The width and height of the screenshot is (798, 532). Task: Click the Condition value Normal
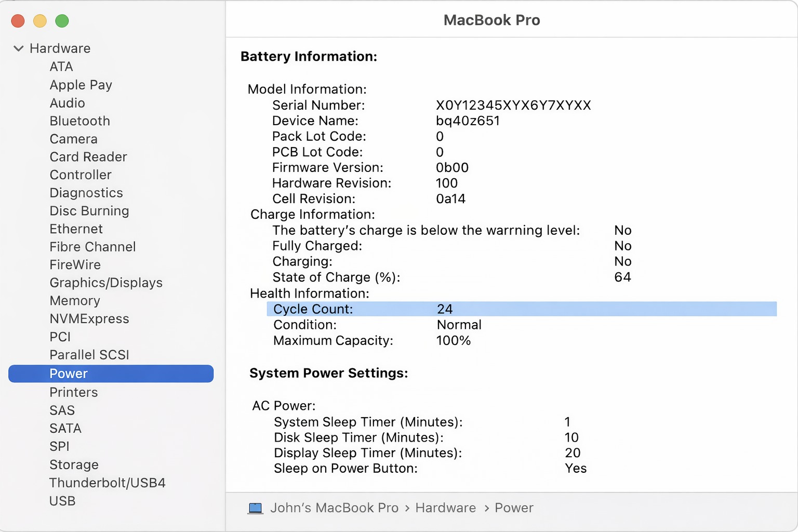(459, 325)
